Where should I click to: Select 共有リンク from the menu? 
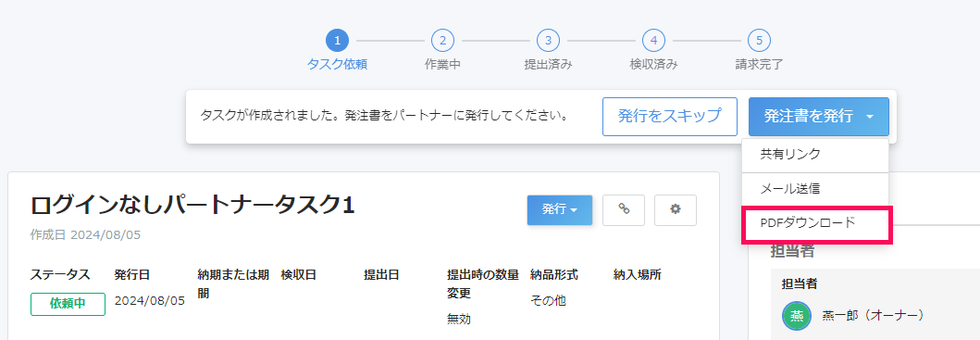point(815,155)
